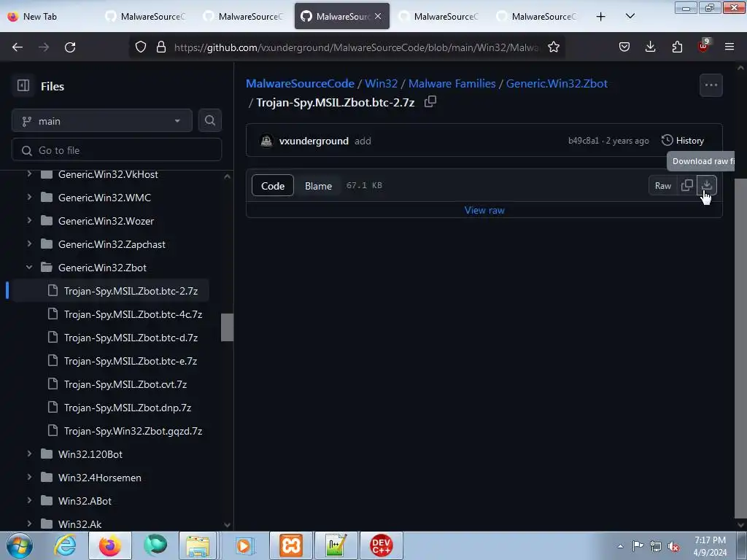List all tabs dropdown arrow
Viewport: 747px width, 560px height.
(630, 17)
